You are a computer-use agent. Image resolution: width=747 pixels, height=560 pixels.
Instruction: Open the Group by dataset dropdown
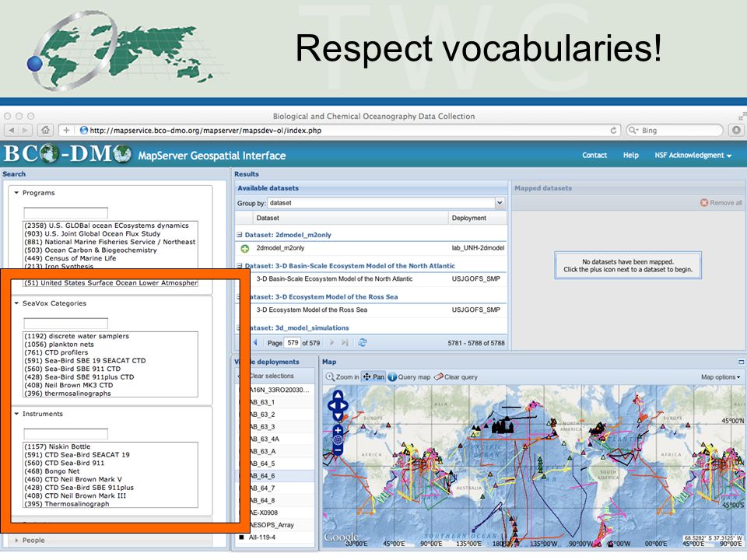click(x=500, y=203)
